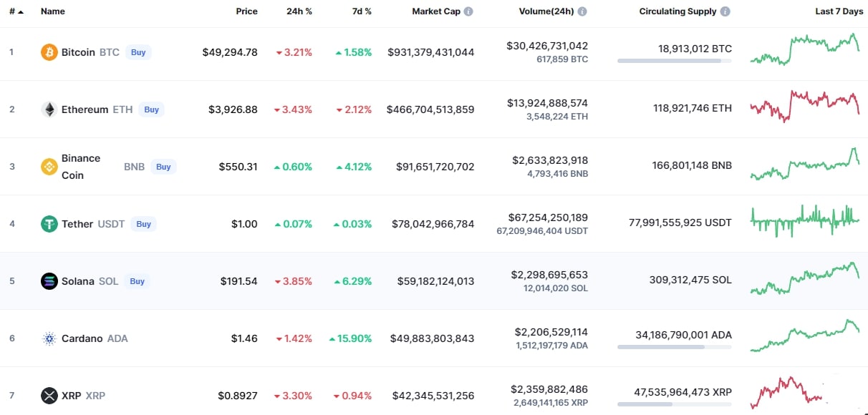Screen dimensions: 868x415
Task: Sort by Circulating Supply header text
Action: coord(677,11)
